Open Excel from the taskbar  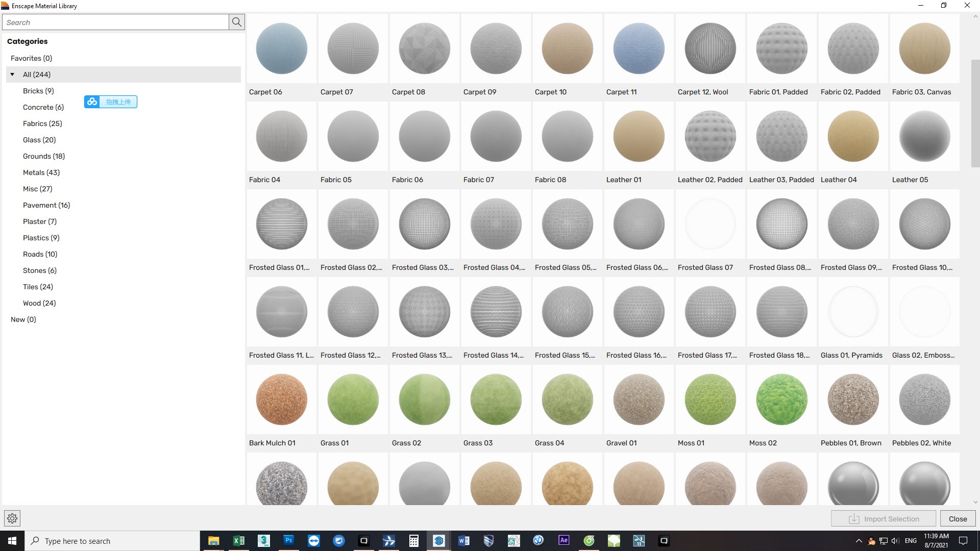coord(238,540)
